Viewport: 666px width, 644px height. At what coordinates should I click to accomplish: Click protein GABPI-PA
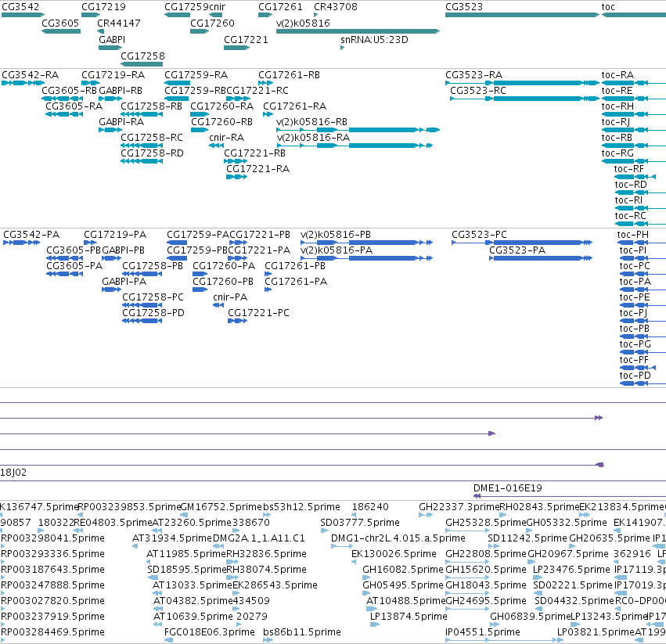click(x=124, y=282)
